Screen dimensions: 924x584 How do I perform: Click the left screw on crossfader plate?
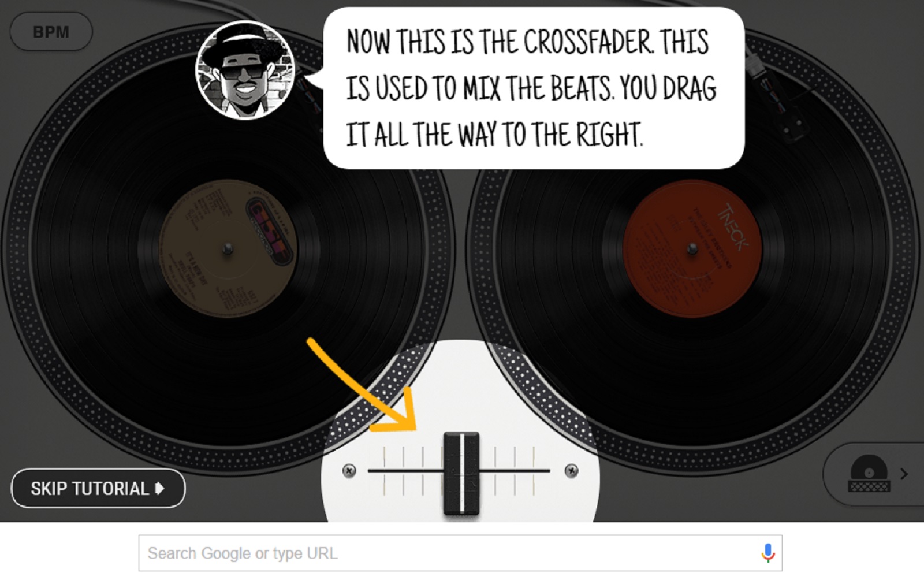point(349,471)
